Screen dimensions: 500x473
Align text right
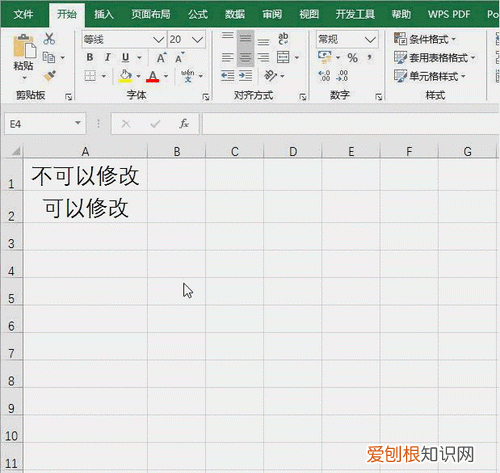(x=263, y=58)
